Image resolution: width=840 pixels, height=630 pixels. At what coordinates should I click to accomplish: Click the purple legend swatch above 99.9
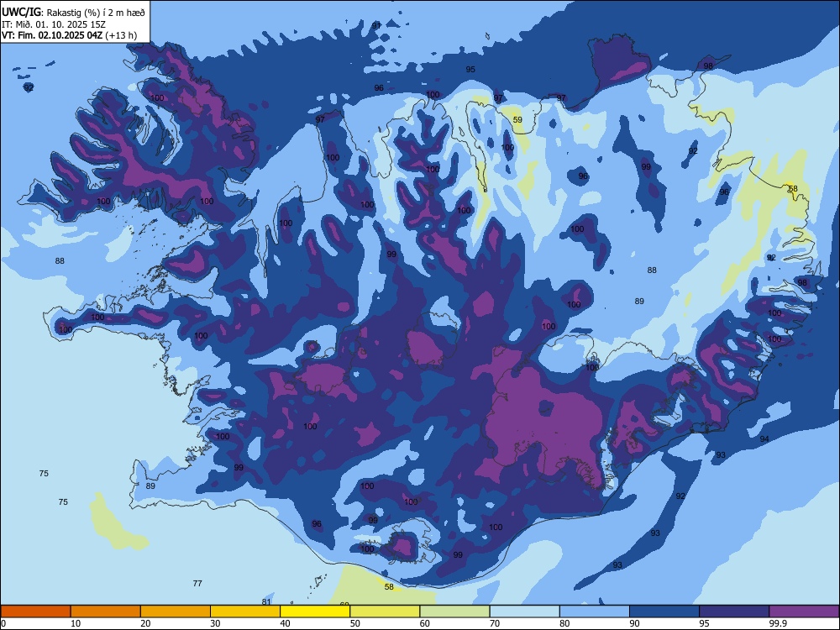(804, 612)
